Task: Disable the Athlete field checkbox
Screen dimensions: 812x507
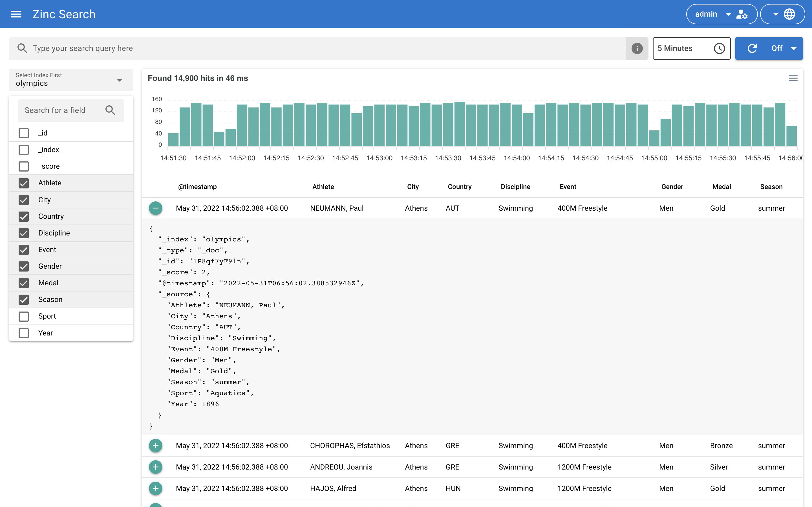Action: point(23,183)
